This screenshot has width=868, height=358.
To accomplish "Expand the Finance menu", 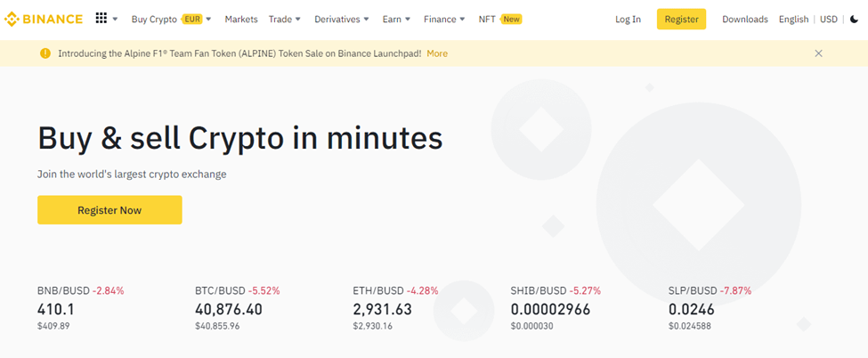I will pyautogui.click(x=444, y=19).
